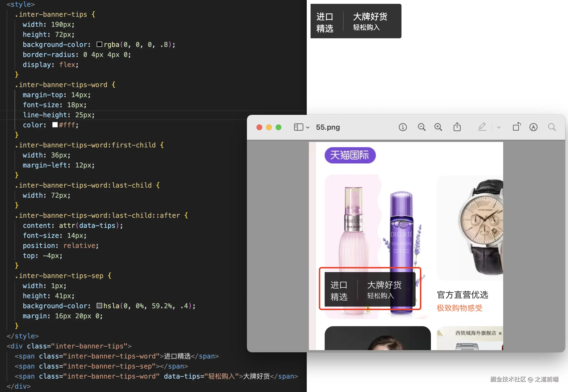Click the green fullscreen window button
The image size is (568, 392).
[278, 127]
